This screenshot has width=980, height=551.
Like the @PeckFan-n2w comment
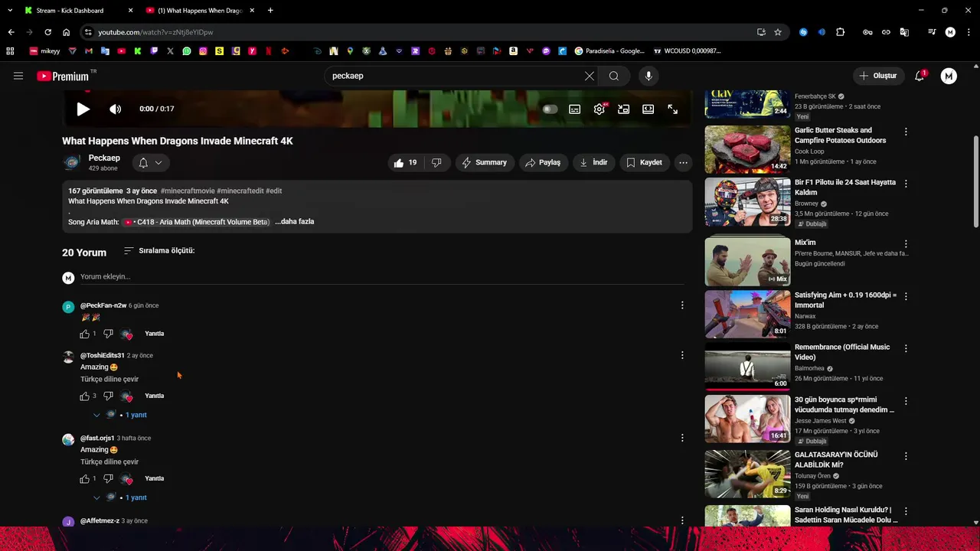pyautogui.click(x=85, y=334)
